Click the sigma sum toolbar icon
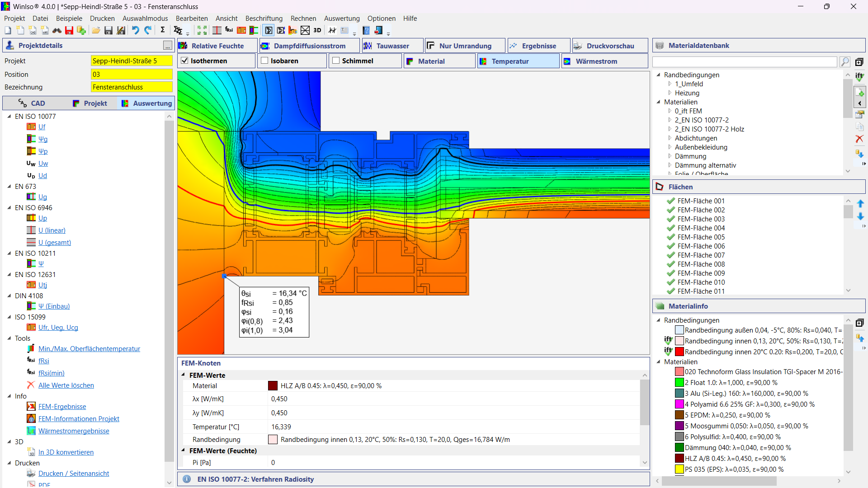868x488 pixels. pyautogui.click(x=163, y=30)
